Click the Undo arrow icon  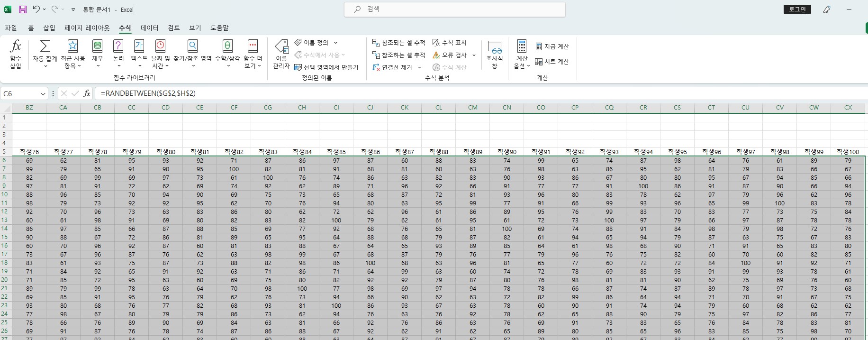pos(36,9)
